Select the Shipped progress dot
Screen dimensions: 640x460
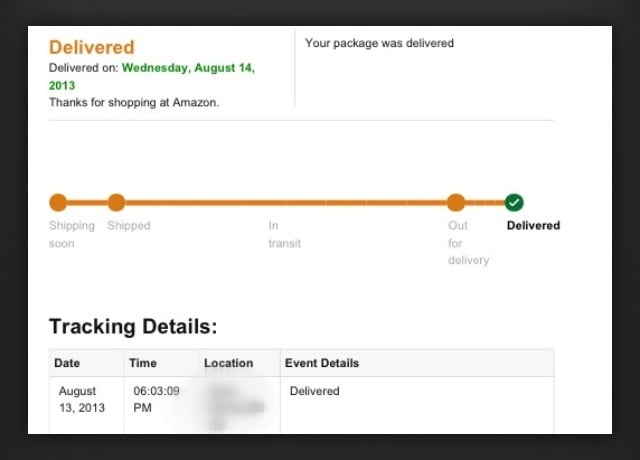click(x=116, y=202)
